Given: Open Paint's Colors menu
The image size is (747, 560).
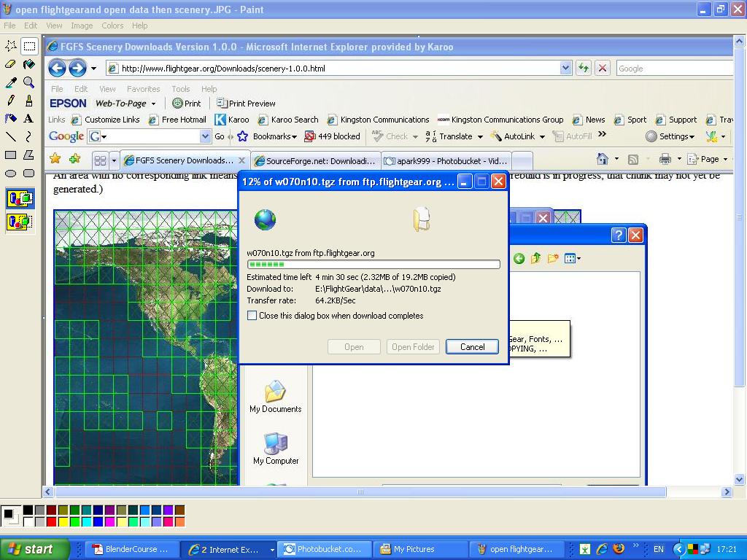Looking at the screenshot, I should click(112, 26).
